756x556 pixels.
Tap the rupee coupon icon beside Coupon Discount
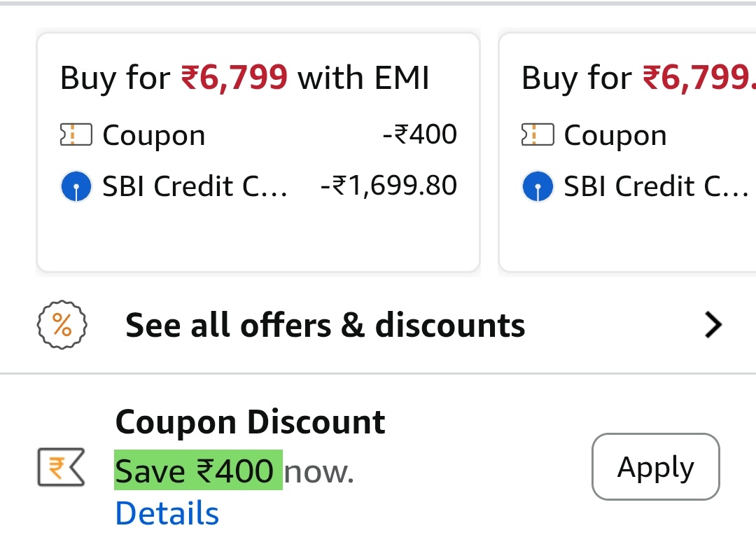point(61,468)
